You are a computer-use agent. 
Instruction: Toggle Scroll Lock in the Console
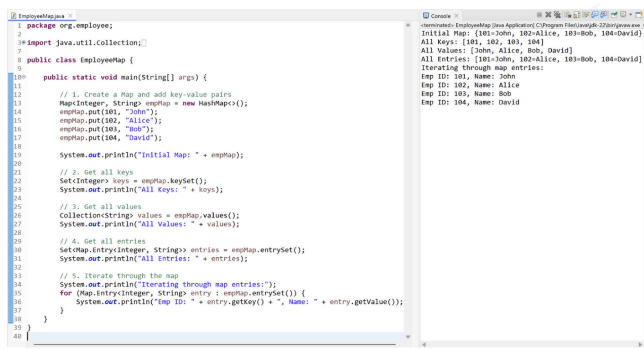coord(577,15)
